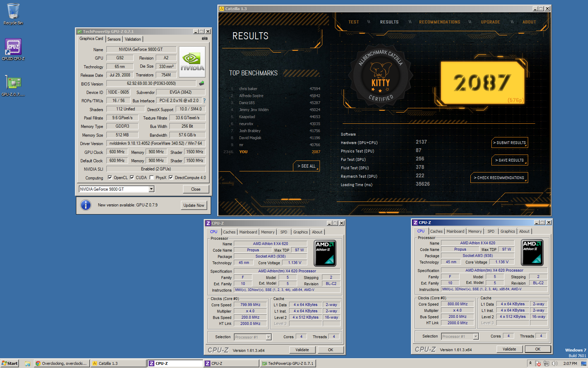This screenshot has width=588, height=368.
Task: Click the AMD Athlon II logo in right CPU-Z
Action: pos(532,253)
